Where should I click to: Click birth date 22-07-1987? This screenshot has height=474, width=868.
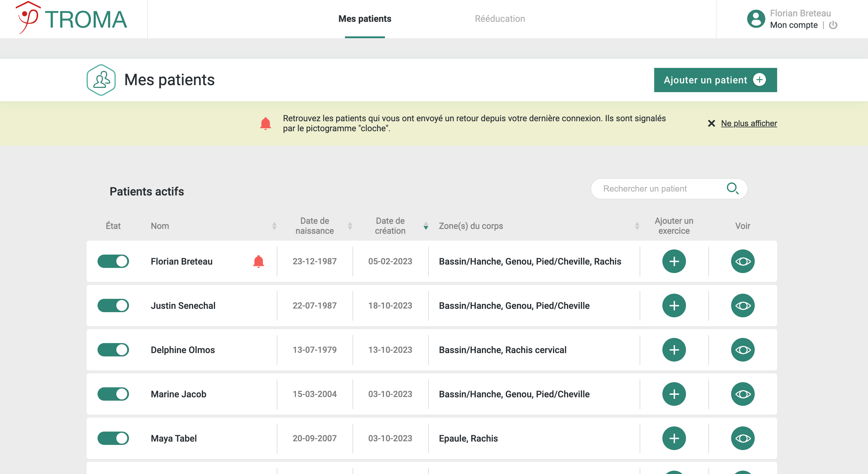pos(314,305)
